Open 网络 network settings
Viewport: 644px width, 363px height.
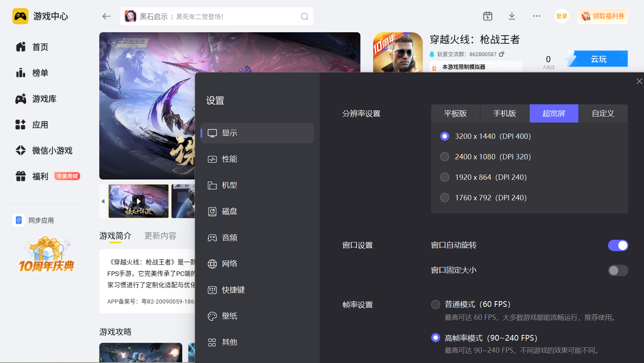[x=257, y=264]
